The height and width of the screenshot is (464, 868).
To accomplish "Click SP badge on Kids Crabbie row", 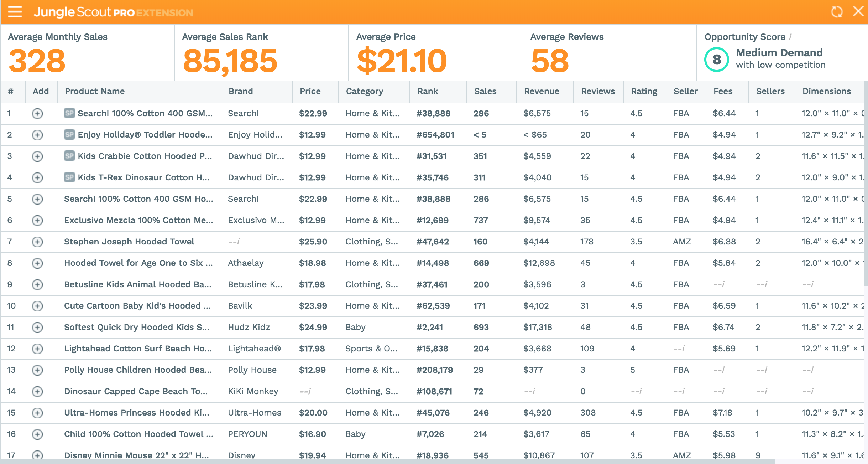I will pyautogui.click(x=69, y=156).
